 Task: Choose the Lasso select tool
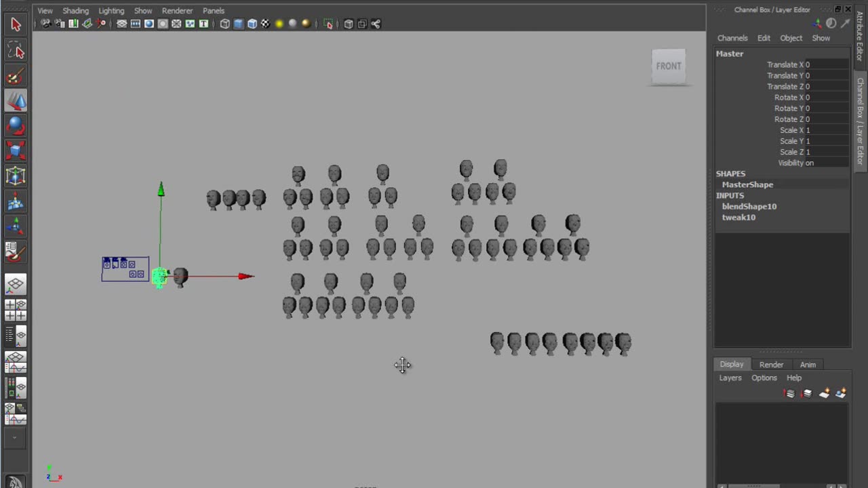click(16, 51)
